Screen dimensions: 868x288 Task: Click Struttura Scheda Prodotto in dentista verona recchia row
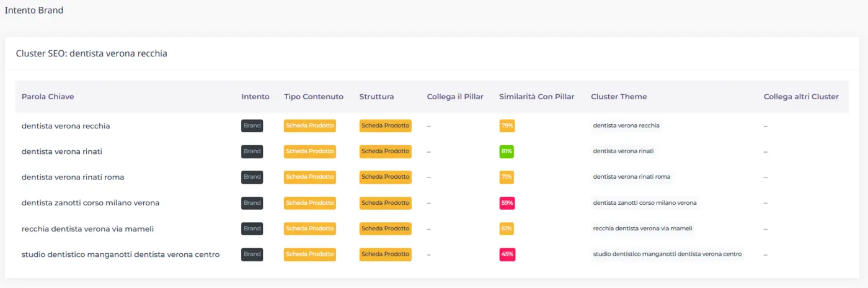(x=386, y=126)
